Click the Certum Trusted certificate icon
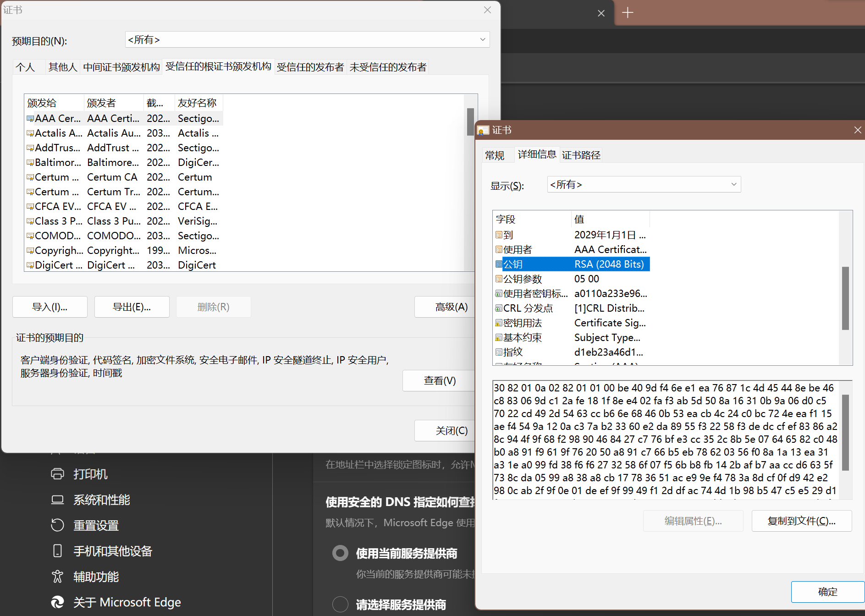 [30, 192]
